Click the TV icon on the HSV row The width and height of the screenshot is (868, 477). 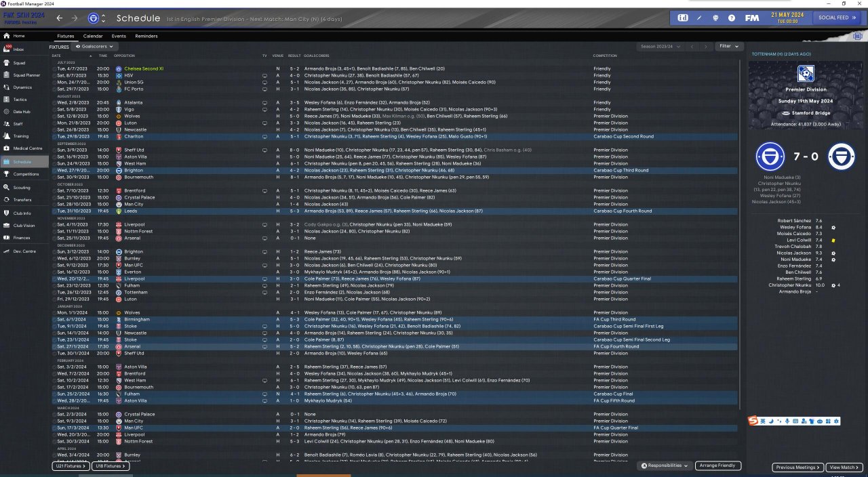[x=264, y=75]
